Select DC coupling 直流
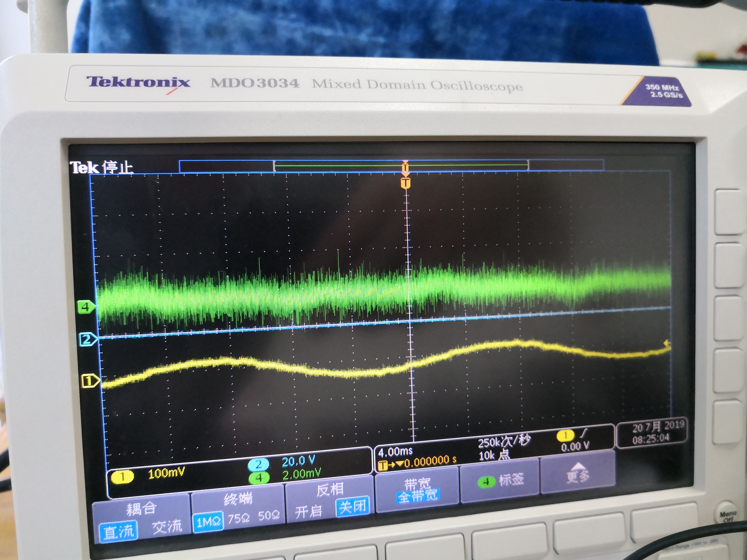This screenshot has width=747, height=560. 118,532
